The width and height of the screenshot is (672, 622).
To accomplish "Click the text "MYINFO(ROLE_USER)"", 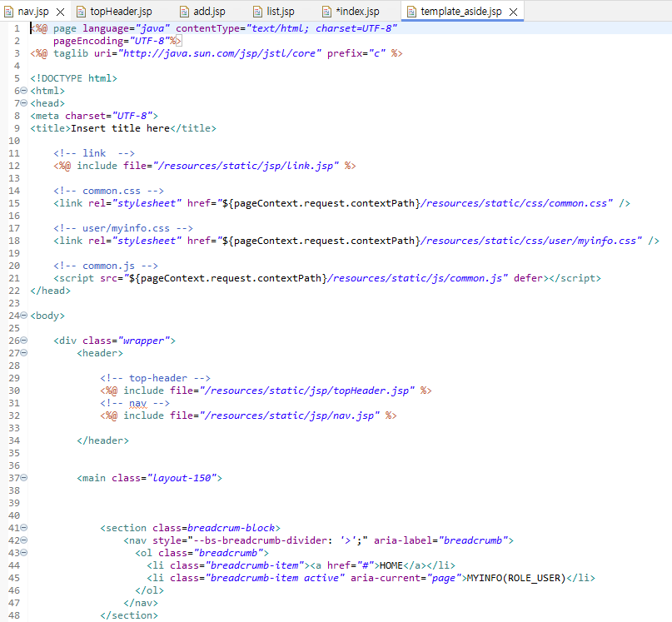I will click(x=516, y=578).
